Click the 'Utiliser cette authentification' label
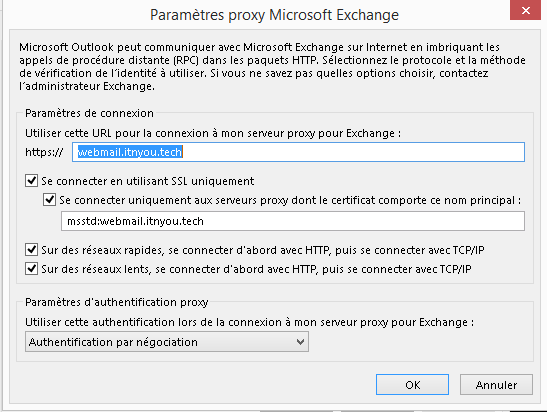 249,322
